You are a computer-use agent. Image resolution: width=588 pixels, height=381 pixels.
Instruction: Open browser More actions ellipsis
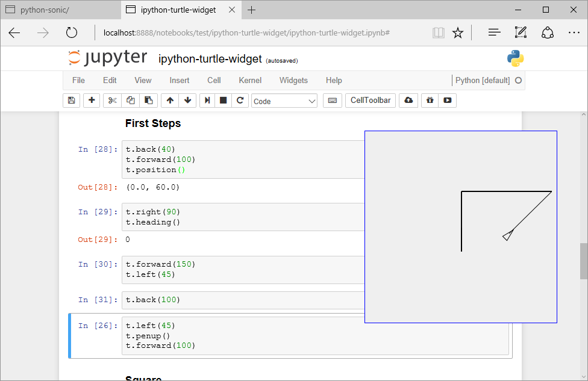click(574, 33)
